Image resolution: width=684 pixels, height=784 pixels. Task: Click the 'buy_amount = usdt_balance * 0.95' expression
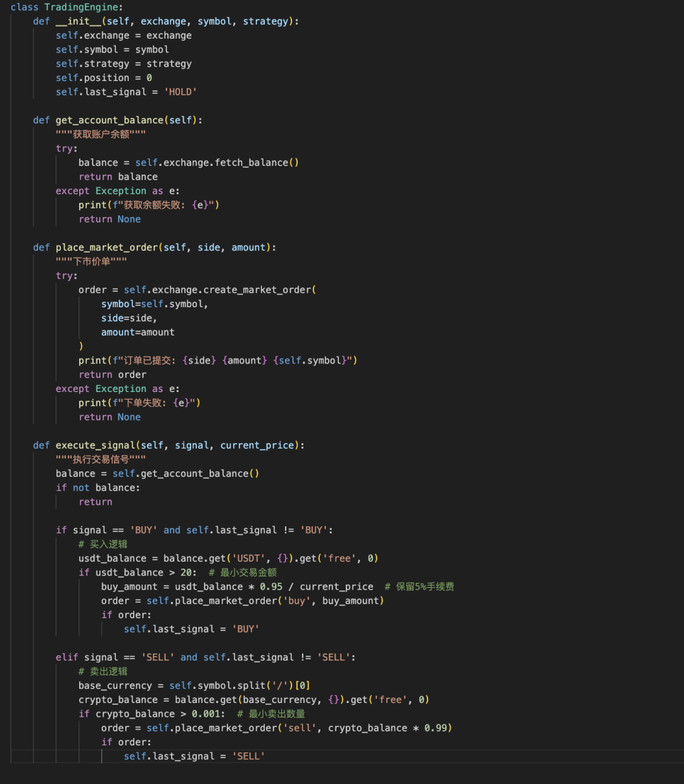point(237,587)
